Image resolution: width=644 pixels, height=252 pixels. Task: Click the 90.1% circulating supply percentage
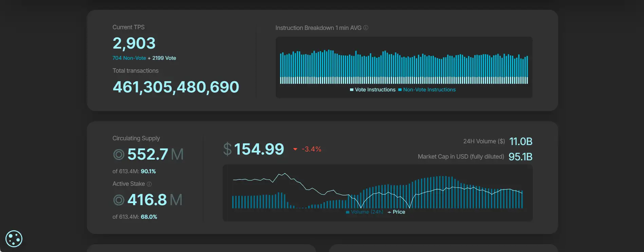click(148, 172)
